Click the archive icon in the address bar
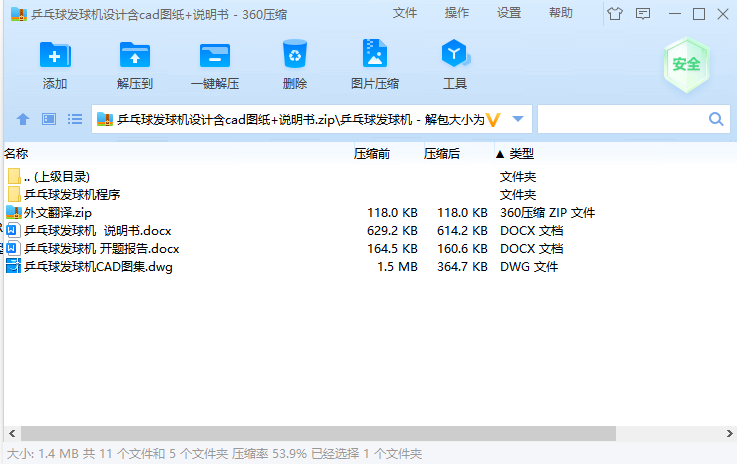 click(x=105, y=119)
